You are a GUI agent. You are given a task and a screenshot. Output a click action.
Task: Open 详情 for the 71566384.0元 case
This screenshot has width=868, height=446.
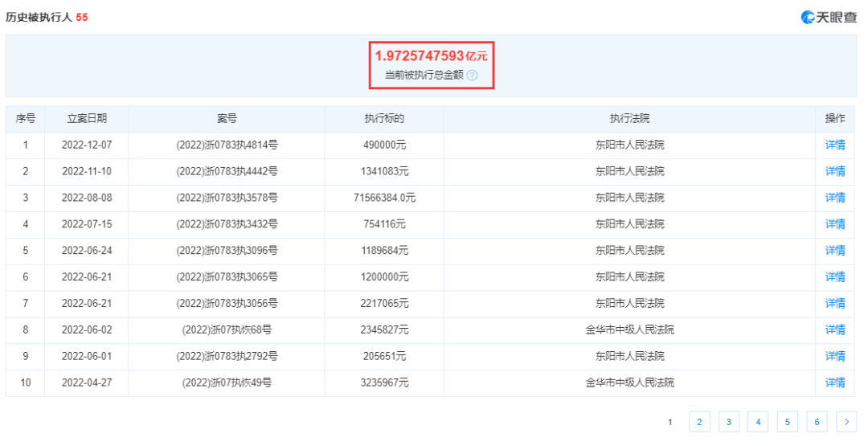pyautogui.click(x=835, y=198)
